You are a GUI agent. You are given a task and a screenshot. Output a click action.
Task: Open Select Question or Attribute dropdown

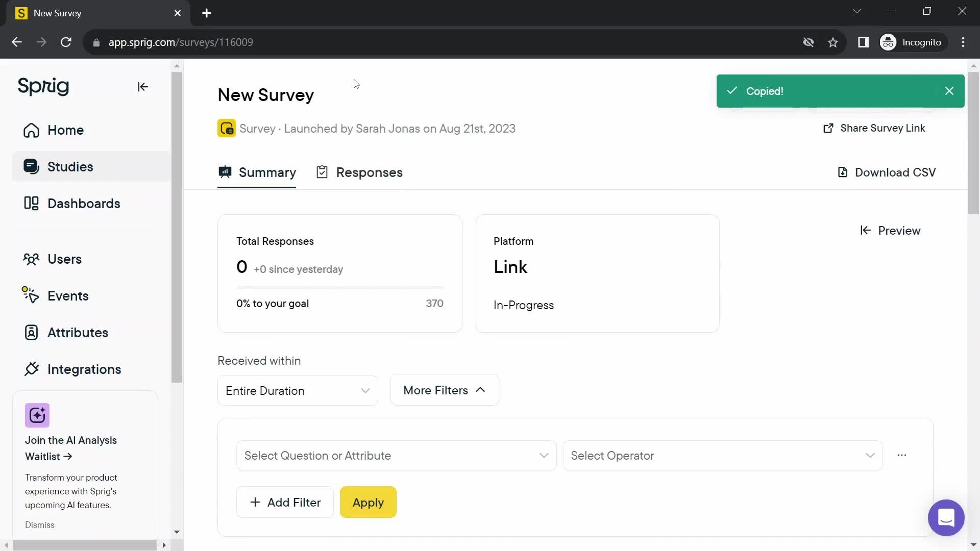[x=396, y=456]
